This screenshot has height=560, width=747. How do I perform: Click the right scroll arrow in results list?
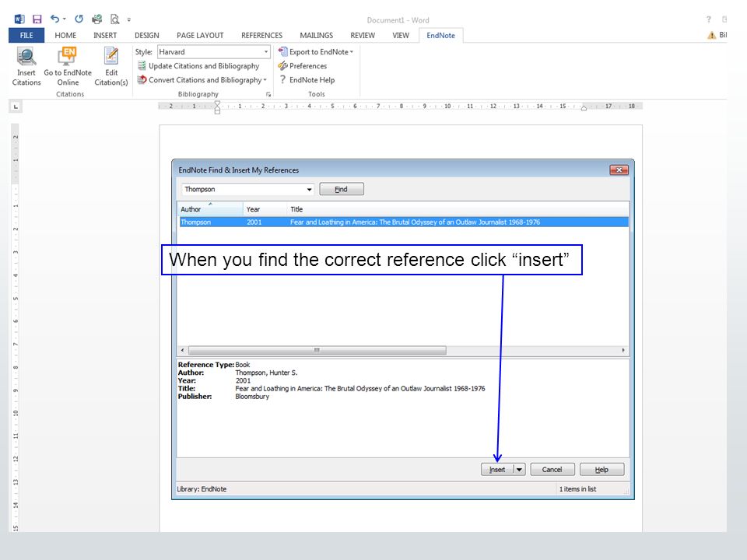point(623,350)
